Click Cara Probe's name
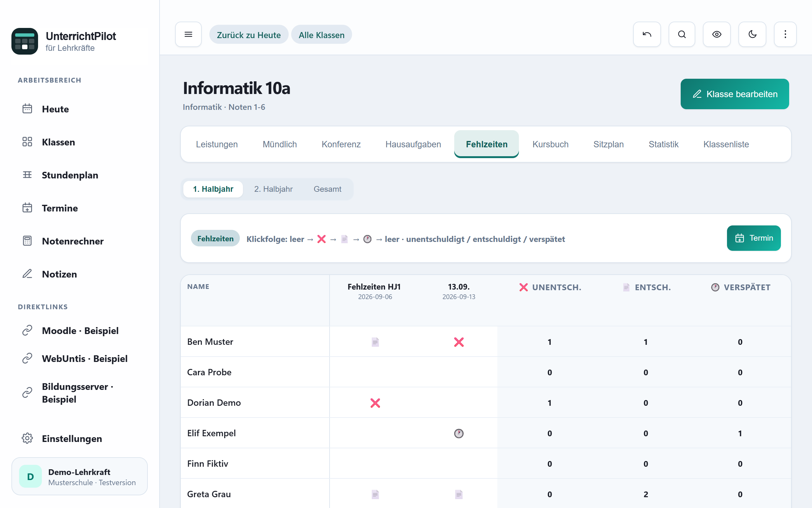 tap(209, 372)
